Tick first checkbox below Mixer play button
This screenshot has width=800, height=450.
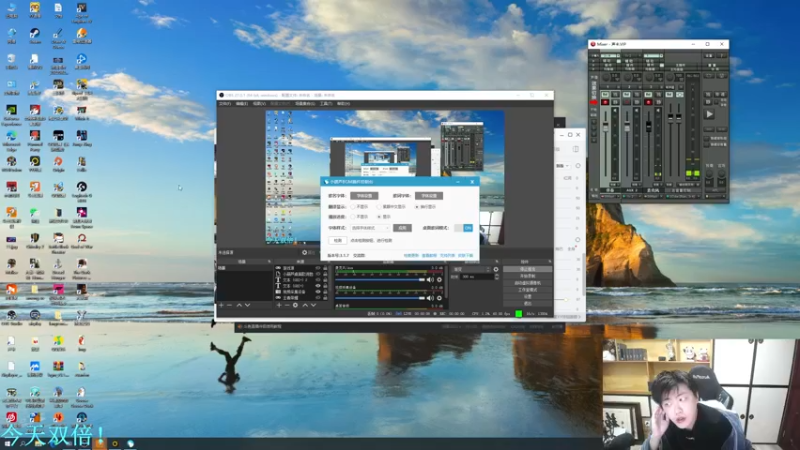click(707, 138)
